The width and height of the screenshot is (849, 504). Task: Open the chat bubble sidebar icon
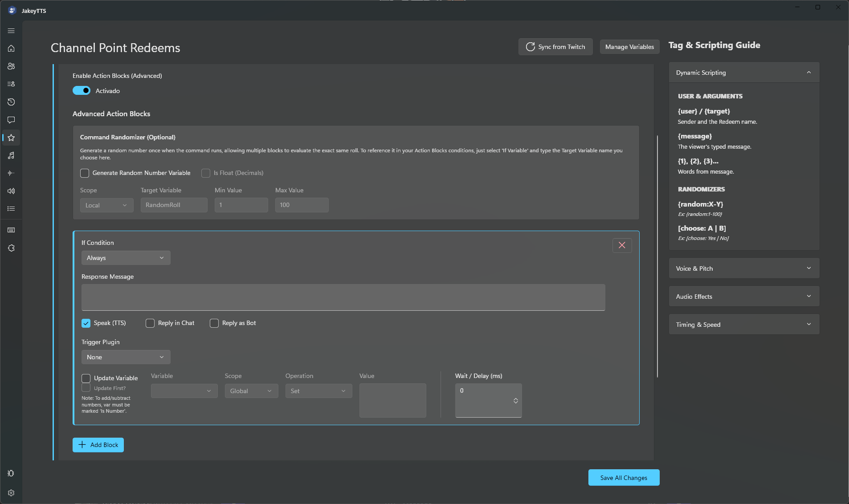click(11, 120)
